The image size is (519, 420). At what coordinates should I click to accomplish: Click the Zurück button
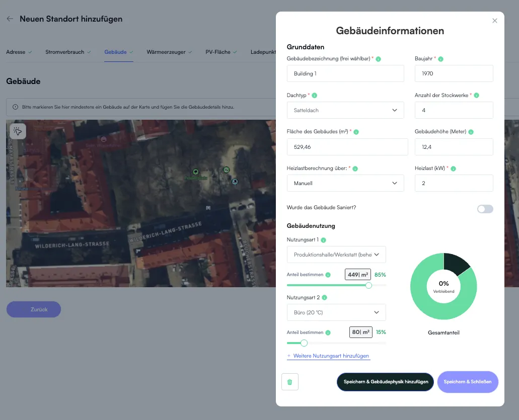point(34,309)
